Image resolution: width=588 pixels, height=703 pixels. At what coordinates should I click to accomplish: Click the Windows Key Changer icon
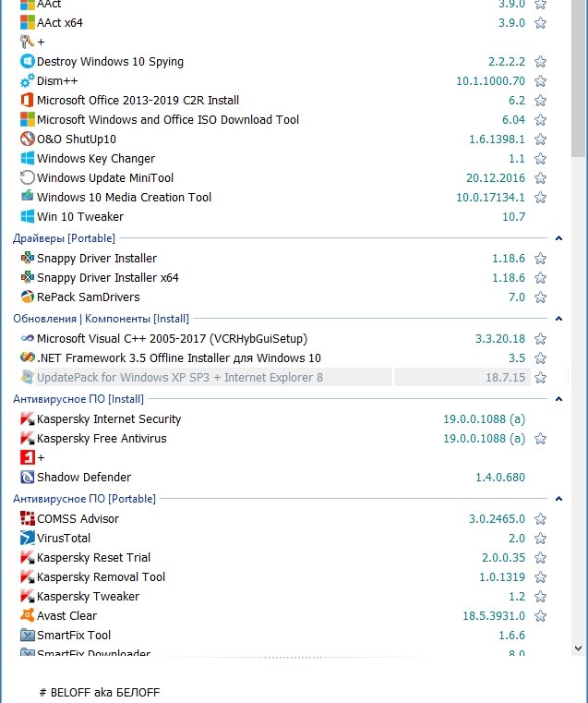coord(28,158)
